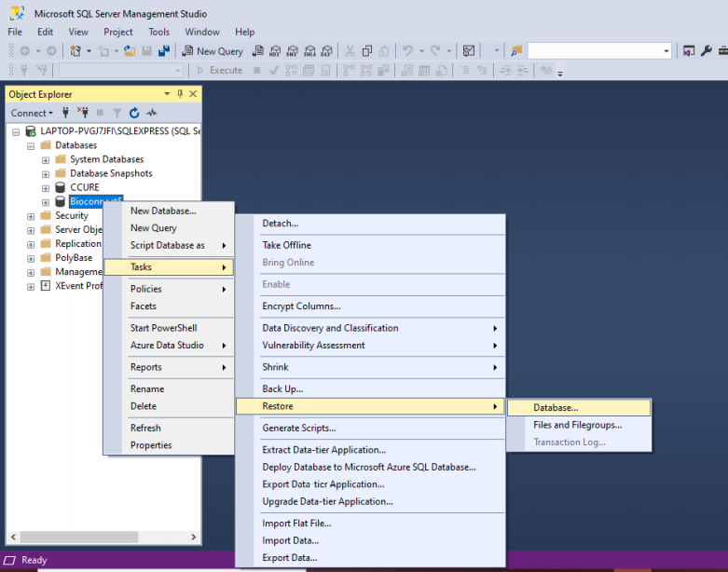Click the Disconnect icon in Object Explorer
Screen dimensions: 728x572
[x=83, y=113]
